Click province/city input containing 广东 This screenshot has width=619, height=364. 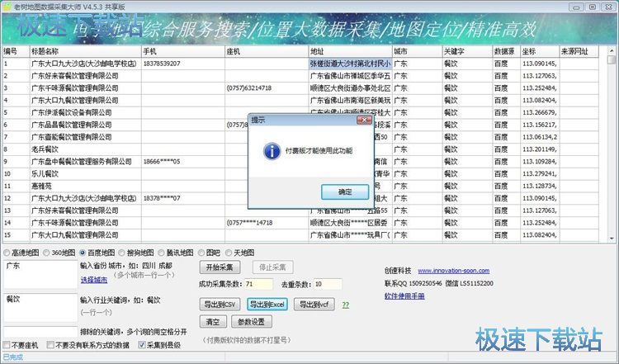(x=40, y=274)
